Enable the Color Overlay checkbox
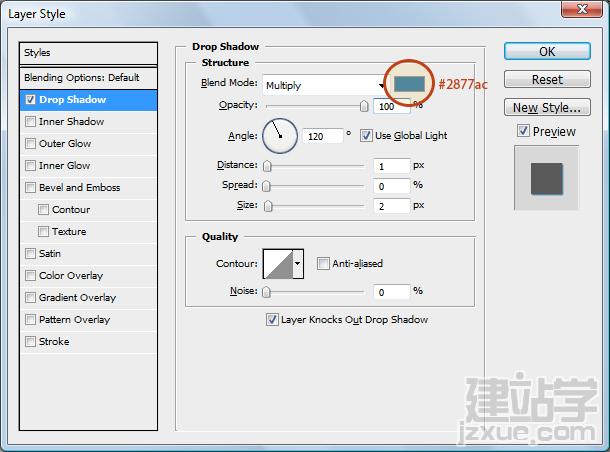 pos(30,275)
